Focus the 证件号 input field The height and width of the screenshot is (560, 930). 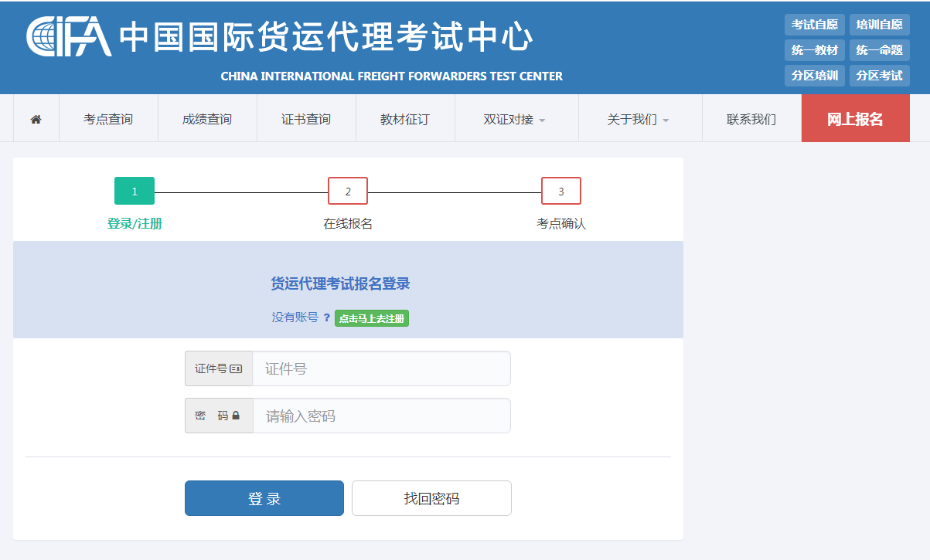(x=381, y=369)
